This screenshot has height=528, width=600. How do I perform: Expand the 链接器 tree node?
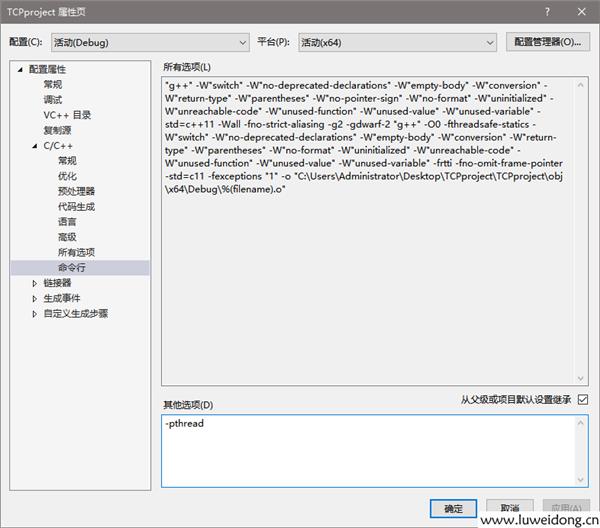pos(36,283)
